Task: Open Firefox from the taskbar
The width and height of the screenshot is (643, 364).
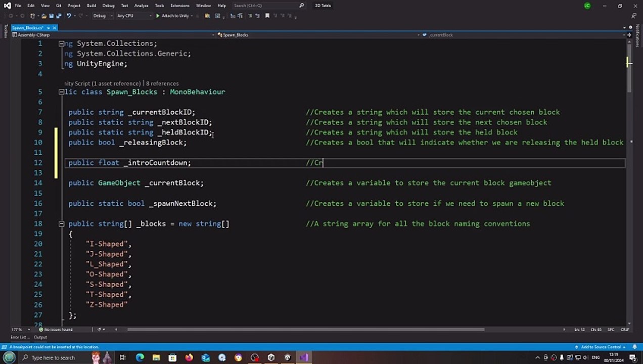Action: point(189,357)
